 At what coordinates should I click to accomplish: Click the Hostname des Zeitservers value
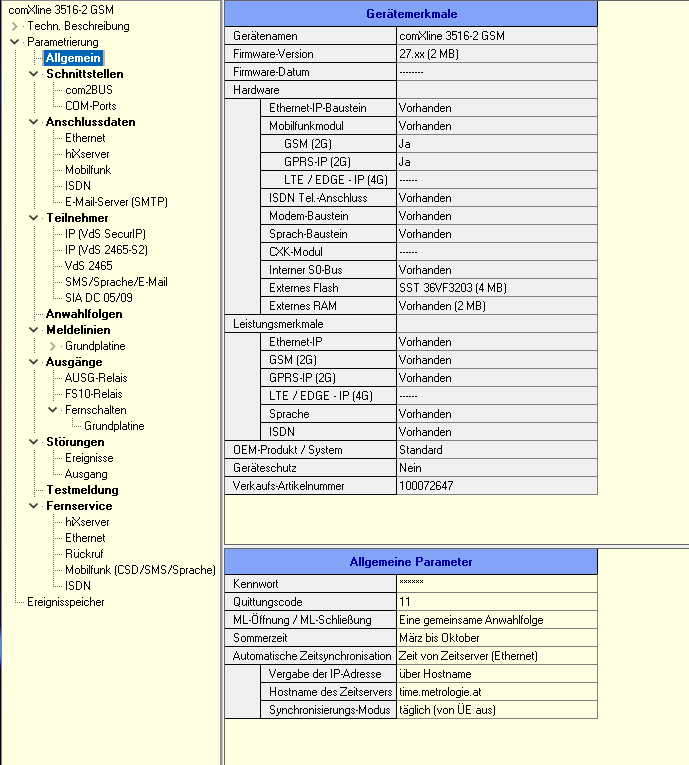(x=496, y=692)
